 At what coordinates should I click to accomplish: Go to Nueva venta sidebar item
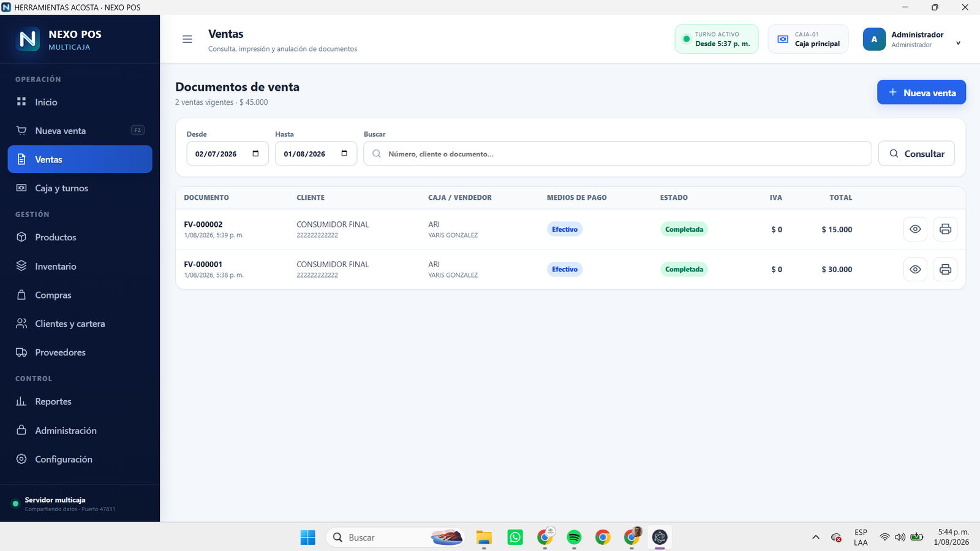tap(80, 131)
